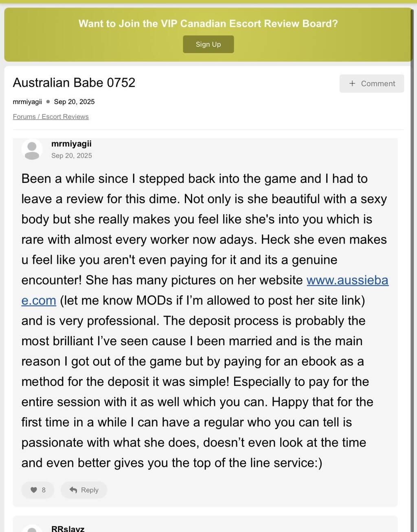Click the plus icon on Comment button
The width and height of the screenshot is (417, 532).
(352, 83)
